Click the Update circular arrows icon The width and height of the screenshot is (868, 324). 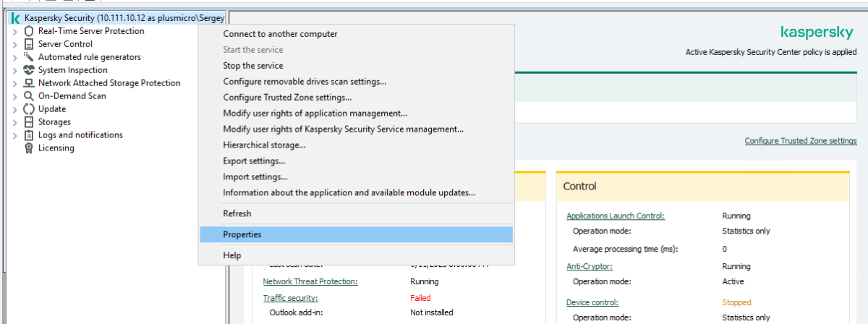pos(29,109)
